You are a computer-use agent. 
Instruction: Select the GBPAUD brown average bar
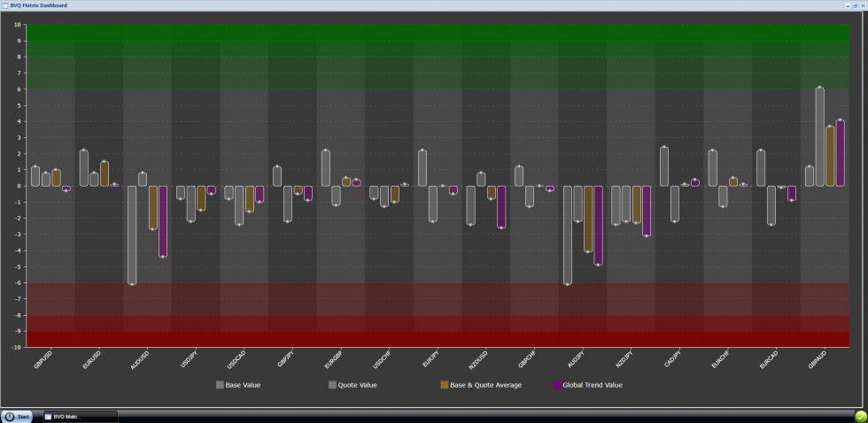tap(830, 156)
